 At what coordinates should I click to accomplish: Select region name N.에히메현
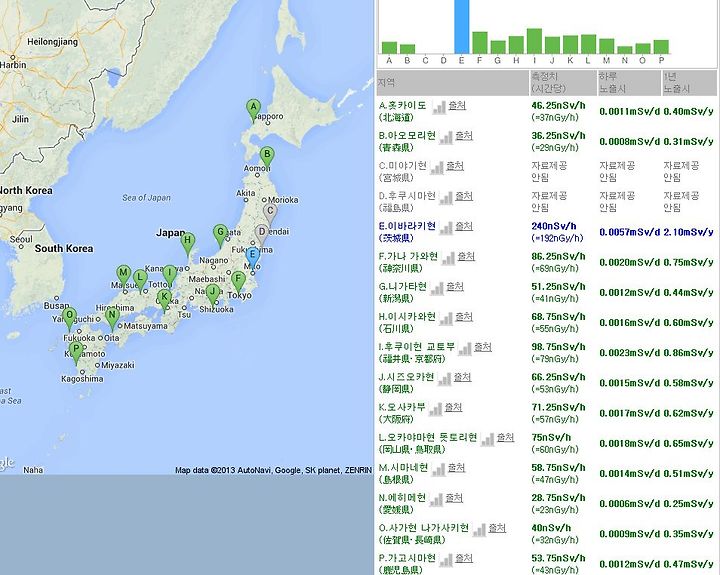point(403,498)
